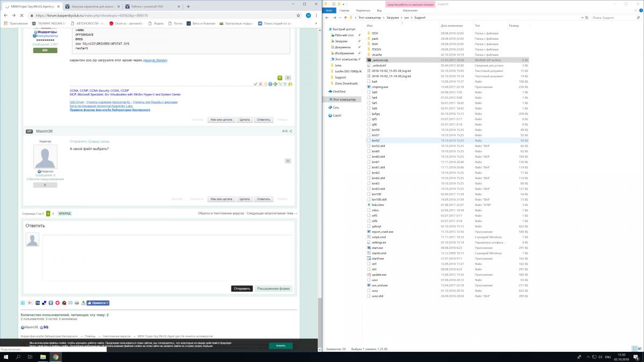Open File Explorer from the taskbar

(43, 357)
